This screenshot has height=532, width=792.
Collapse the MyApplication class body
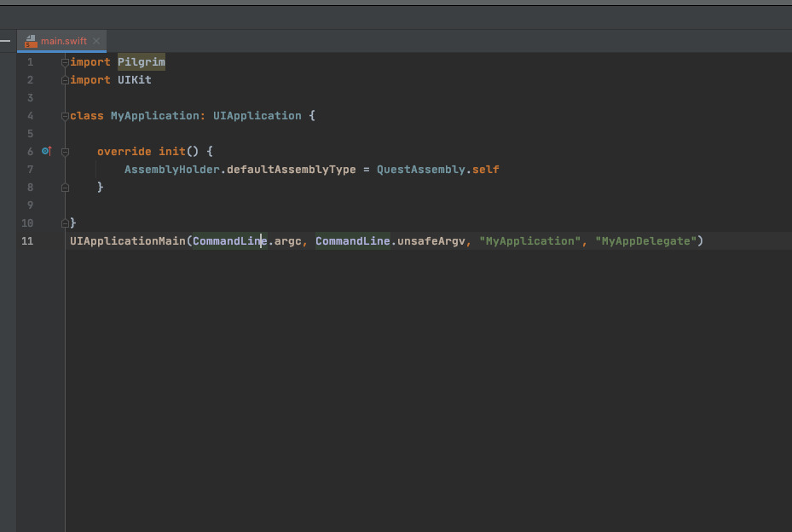(x=65, y=115)
